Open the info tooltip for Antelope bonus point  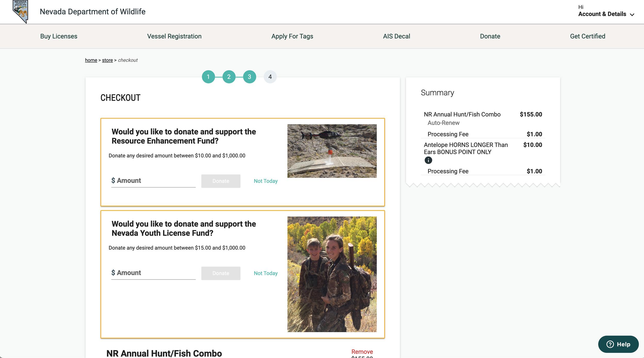428,160
